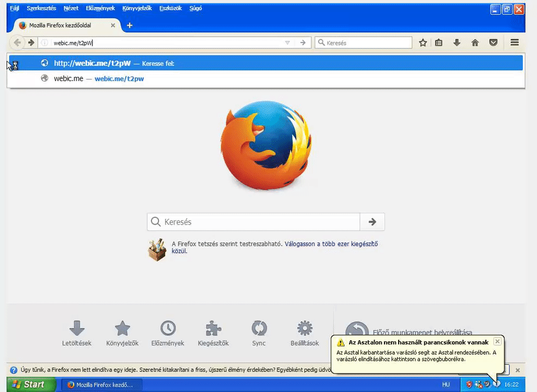Click the red shield tray icon
Screen dimensions: 537x392
[x=469, y=385]
